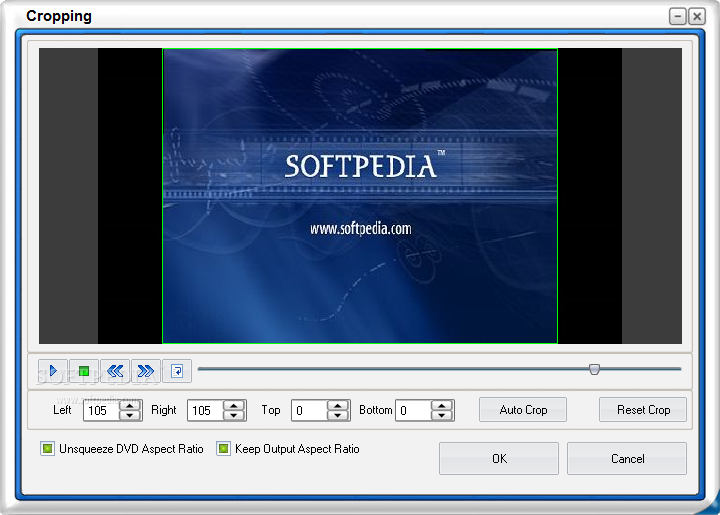The width and height of the screenshot is (720, 515).
Task: Click the video position slider handle
Action: [x=594, y=369]
